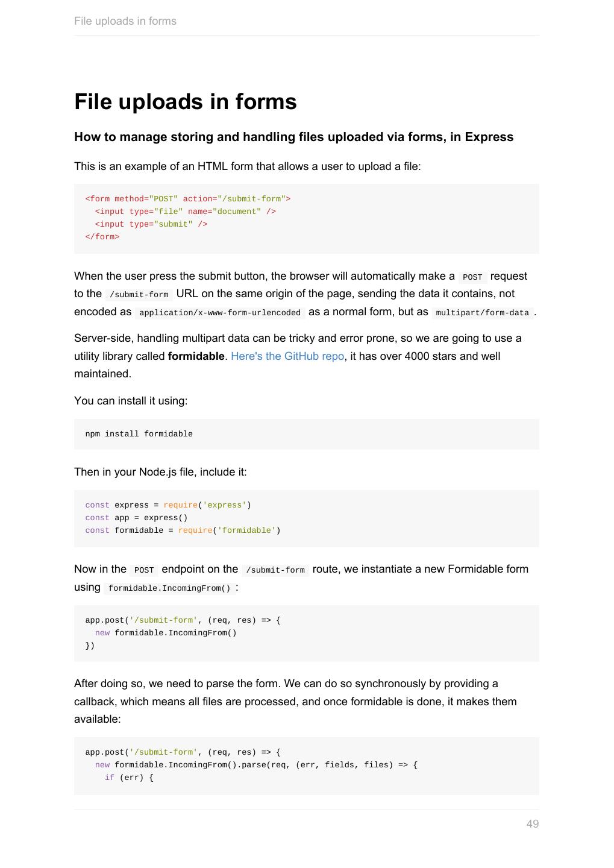The image size is (614, 868).
Task: Click the "You can install it using:" text
Action: 131,401
